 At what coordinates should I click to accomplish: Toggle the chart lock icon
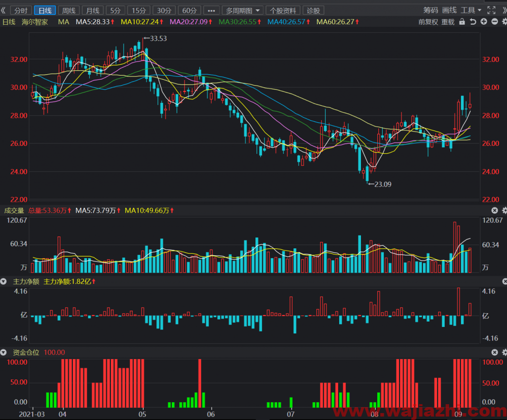462,22
